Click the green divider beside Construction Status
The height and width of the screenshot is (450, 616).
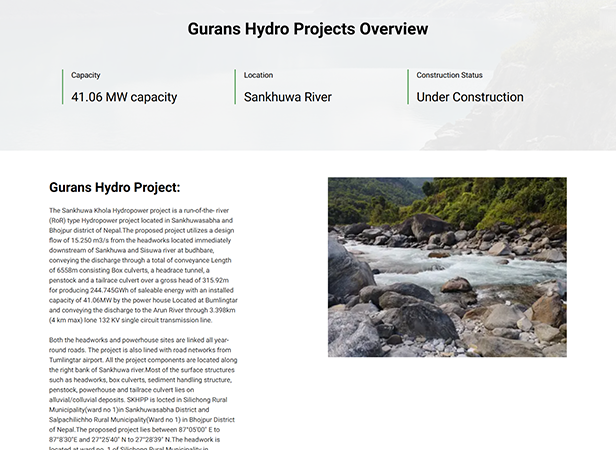click(x=408, y=87)
